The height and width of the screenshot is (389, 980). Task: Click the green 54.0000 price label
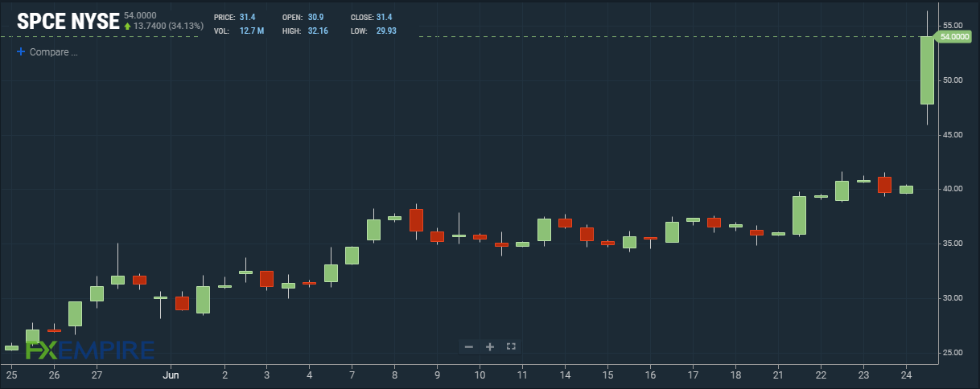(x=953, y=37)
